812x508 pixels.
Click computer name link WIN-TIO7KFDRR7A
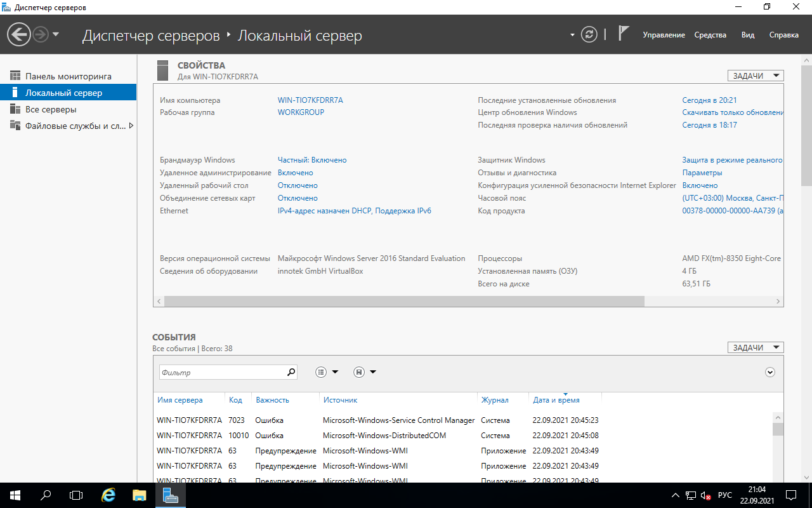click(310, 100)
